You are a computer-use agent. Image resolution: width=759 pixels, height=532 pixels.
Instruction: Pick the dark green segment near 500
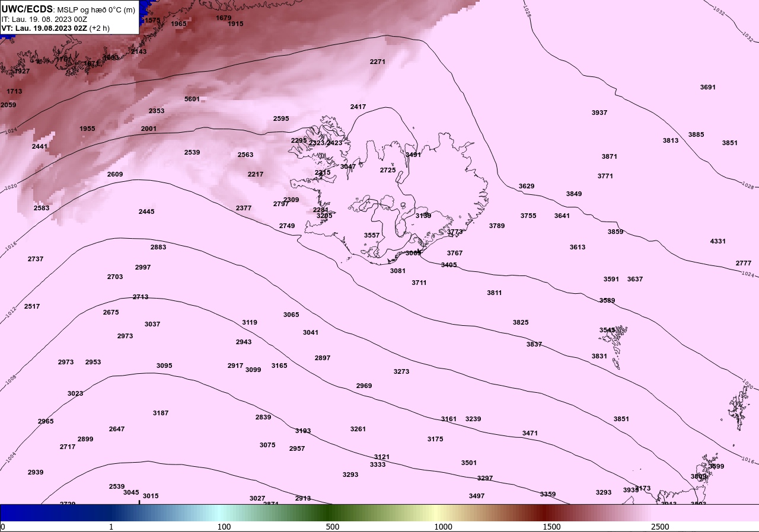point(330,512)
